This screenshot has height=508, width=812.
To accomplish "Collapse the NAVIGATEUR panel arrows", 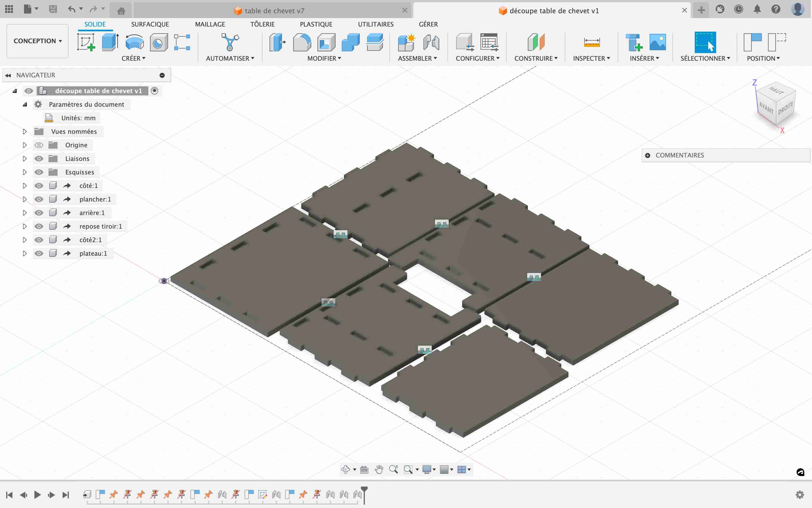I will [8, 75].
